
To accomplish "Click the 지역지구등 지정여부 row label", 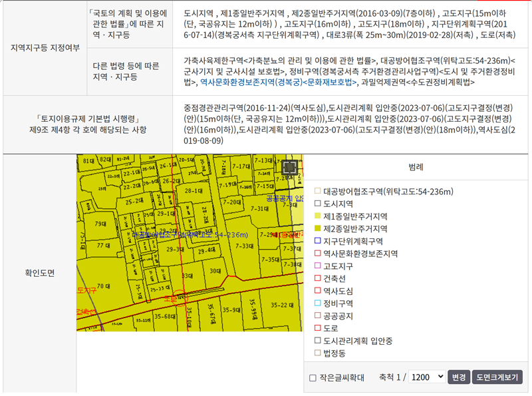I will pos(45,48).
